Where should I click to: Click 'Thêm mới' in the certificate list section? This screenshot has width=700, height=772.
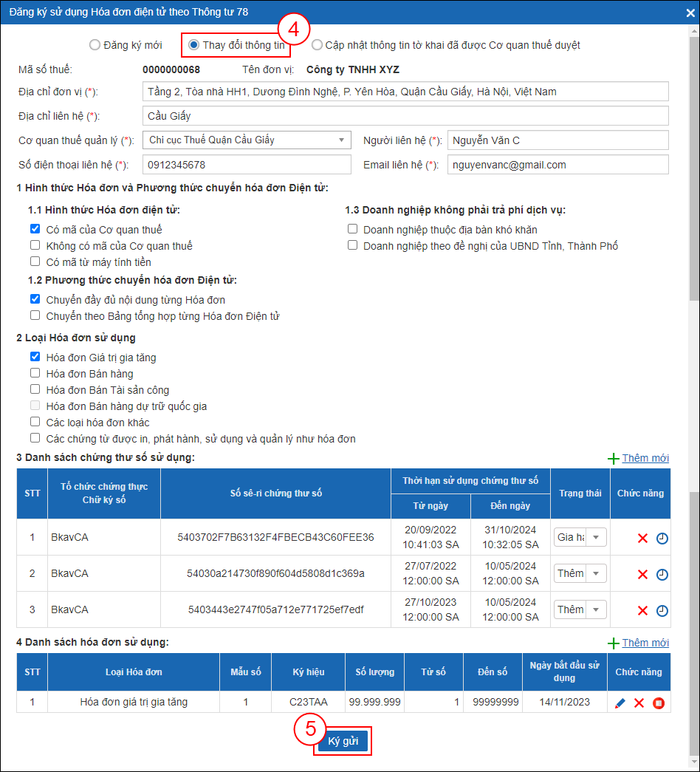click(x=645, y=458)
